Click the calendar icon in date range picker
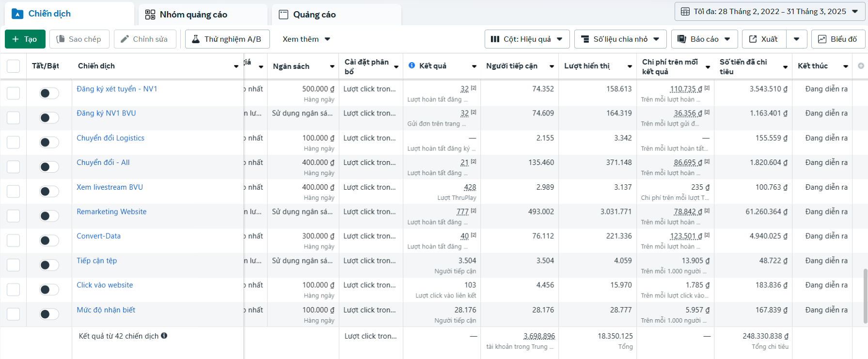 (685, 12)
